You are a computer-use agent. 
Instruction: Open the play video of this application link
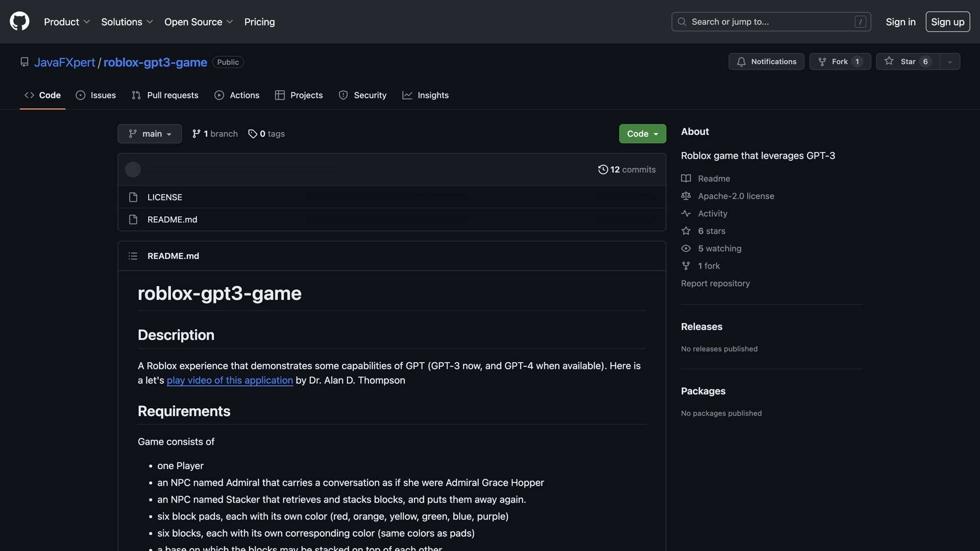point(230,380)
